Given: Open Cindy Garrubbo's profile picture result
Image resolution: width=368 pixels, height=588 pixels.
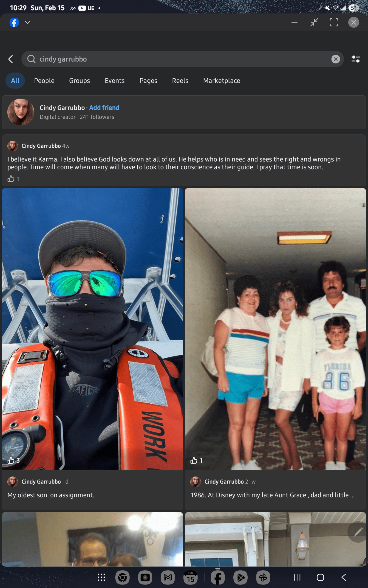Looking at the screenshot, I should coord(21,112).
